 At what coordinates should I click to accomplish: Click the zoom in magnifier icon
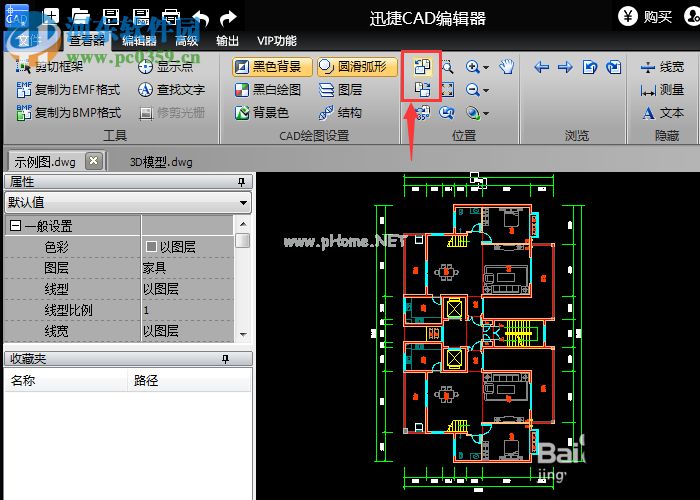[x=472, y=67]
